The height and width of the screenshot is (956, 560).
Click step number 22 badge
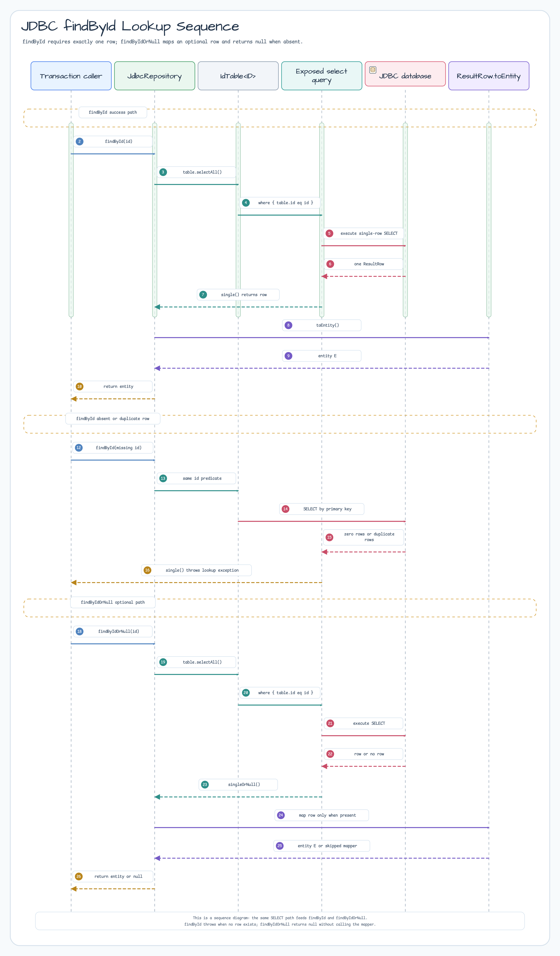330,754
